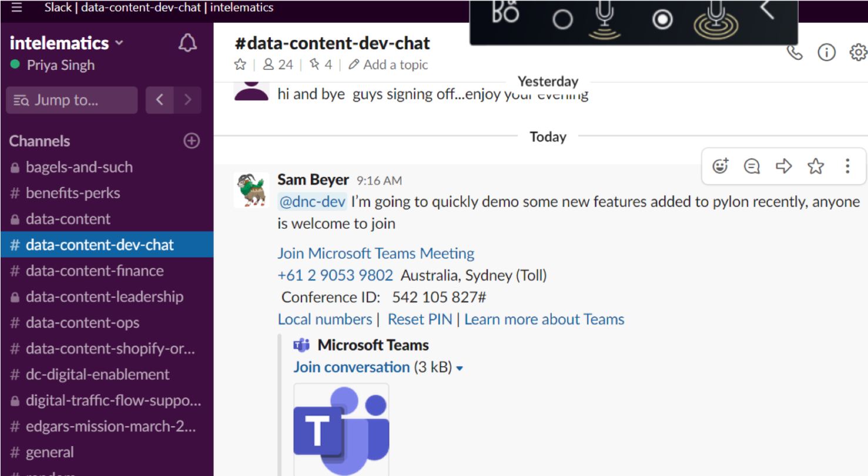The height and width of the screenshot is (476, 868).
Task: Click the Yesterday date divider label
Action: [x=548, y=82]
